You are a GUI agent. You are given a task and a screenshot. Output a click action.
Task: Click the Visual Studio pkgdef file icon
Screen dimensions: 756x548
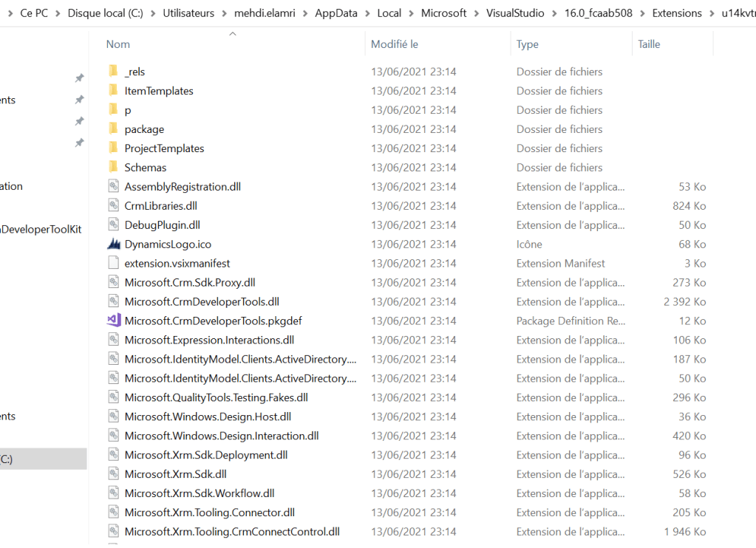point(113,321)
